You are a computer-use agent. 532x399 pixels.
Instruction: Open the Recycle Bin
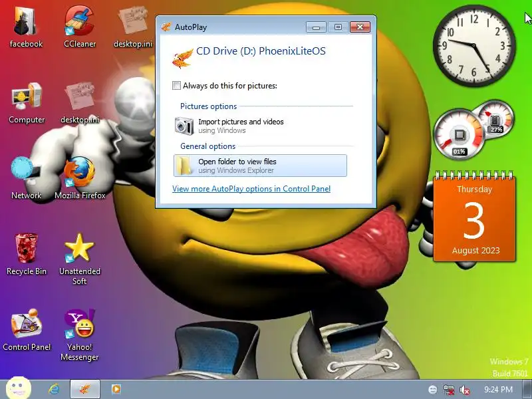[26, 254]
